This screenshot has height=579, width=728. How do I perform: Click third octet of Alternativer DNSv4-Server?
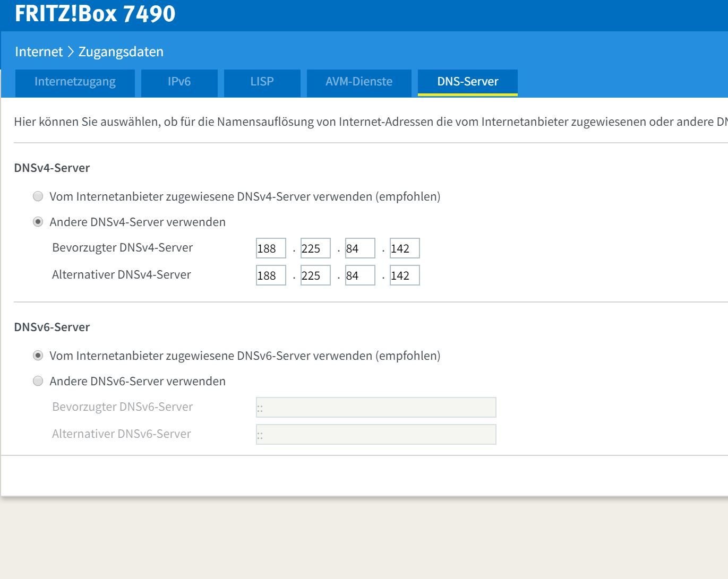pyautogui.click(x=360, y=275)
